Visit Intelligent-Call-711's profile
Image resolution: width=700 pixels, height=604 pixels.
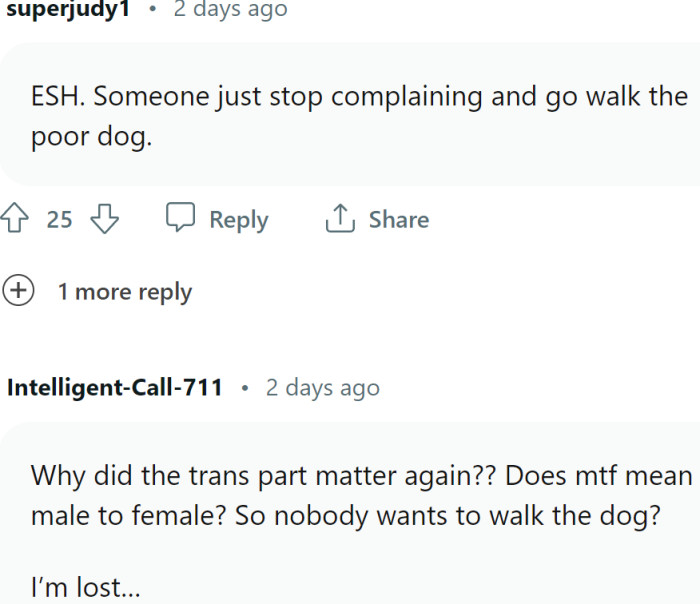(x=115, y=387)
